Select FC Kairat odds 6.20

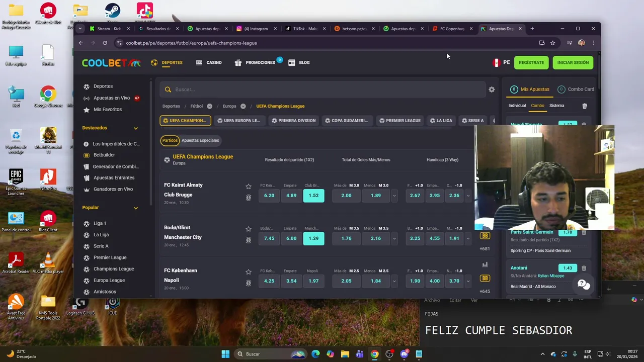[x=269, y=196]
